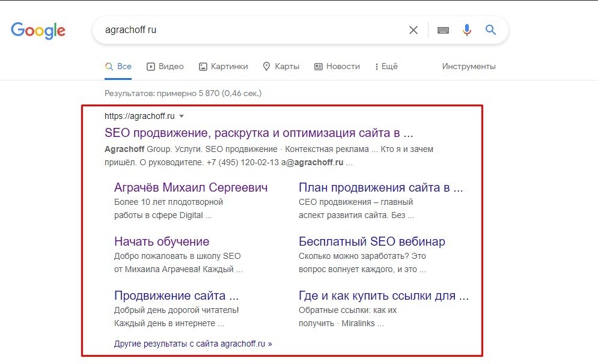Click the map pin icon beside Карты
This screenshot has height=364, width=598.
click(x=266, y=66)
